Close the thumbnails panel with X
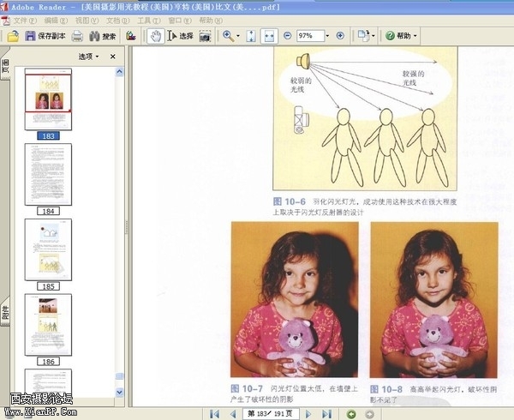Screen dimensions: 514x420 pos(113,57)
